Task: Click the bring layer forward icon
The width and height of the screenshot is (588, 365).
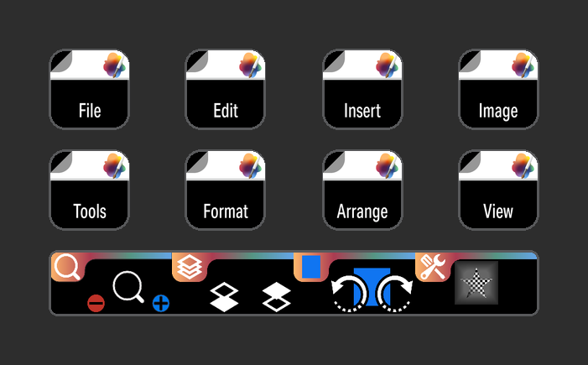Action: point(276,297)
